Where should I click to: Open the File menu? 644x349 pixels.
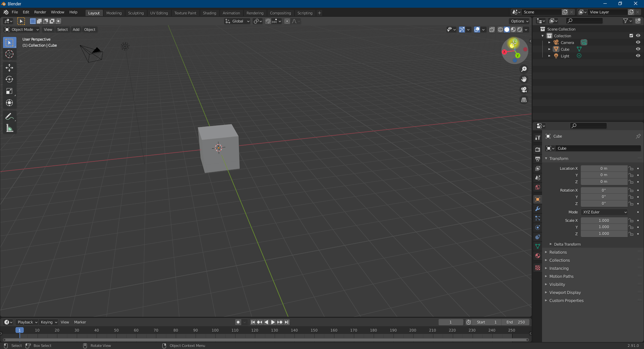pos(15,12)
